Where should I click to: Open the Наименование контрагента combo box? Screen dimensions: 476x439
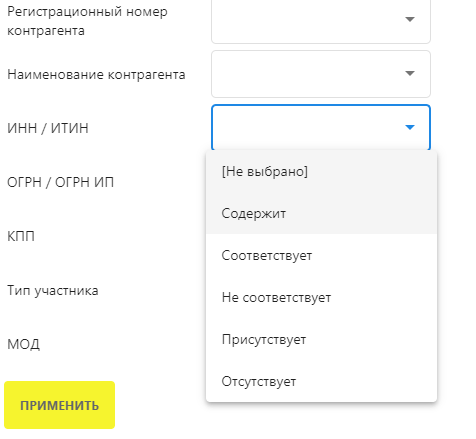(321, 74)
